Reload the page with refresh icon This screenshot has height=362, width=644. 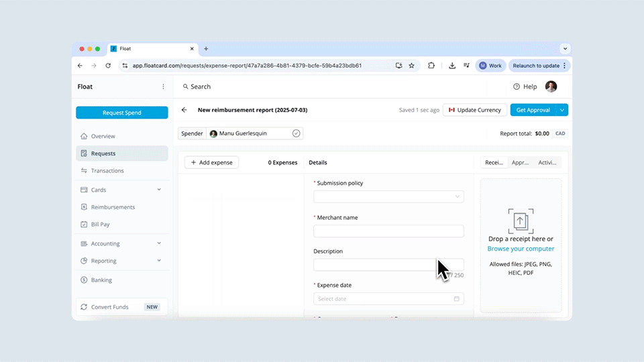click(x=108, y=66)
